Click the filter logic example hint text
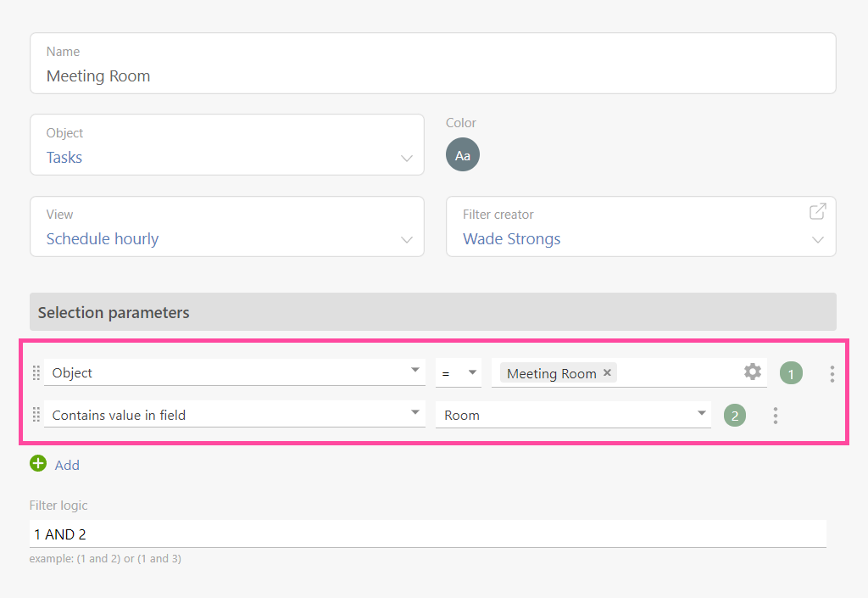Viewport: 868px width, 598px height. [x=105, y=559]
